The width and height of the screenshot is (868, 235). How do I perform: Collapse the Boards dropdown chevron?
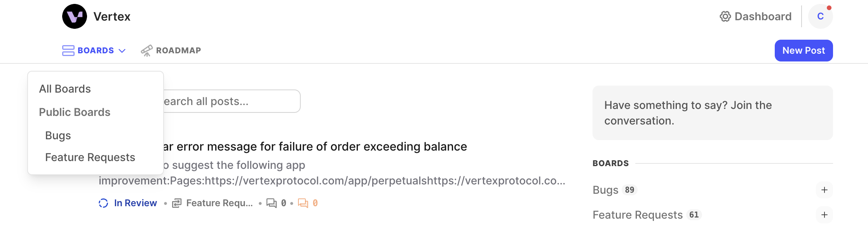pyautogui.click(x=122, y=51)
